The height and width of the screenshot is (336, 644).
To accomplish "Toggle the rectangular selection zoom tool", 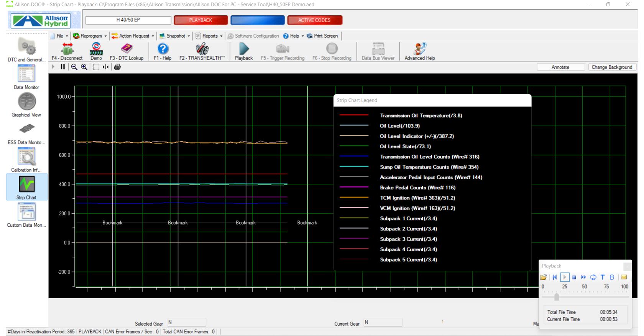I will coord(96,67).
